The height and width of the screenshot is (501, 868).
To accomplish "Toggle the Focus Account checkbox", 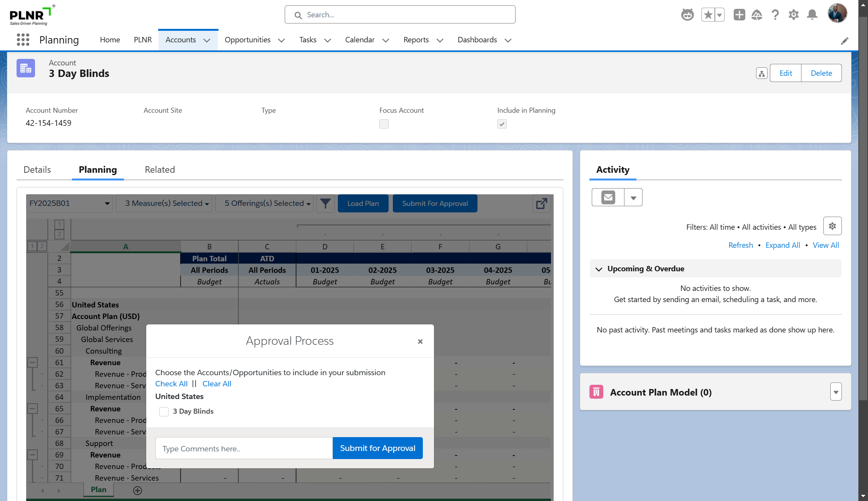I will point(384,124).
